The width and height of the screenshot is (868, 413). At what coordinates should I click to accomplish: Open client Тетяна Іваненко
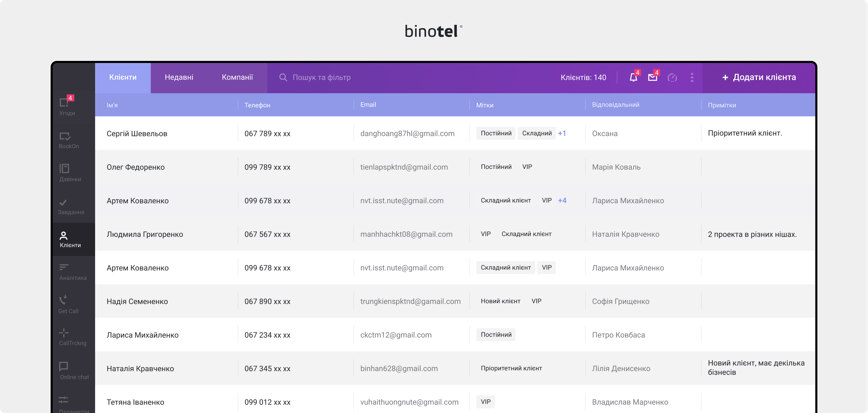(x=135, y=402)
